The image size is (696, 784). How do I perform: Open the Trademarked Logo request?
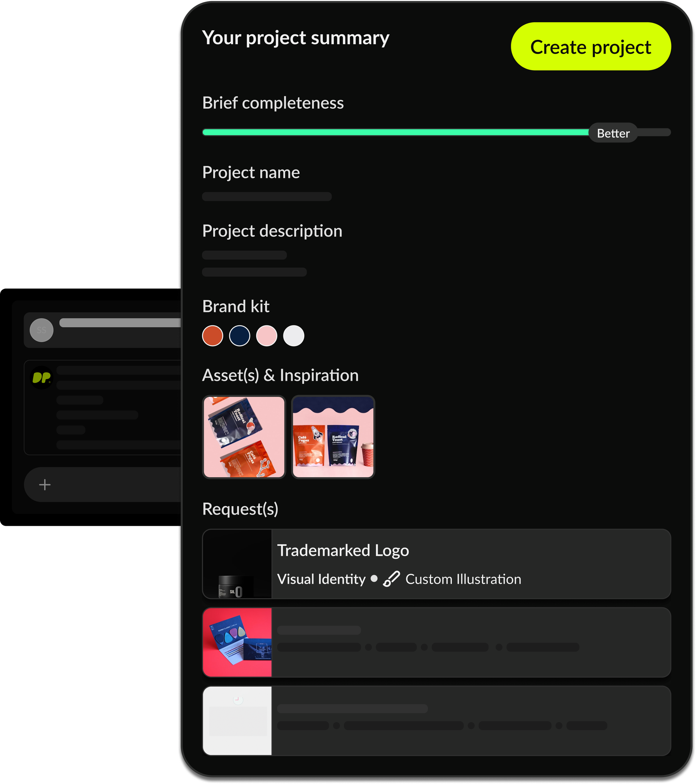point(437,564)
